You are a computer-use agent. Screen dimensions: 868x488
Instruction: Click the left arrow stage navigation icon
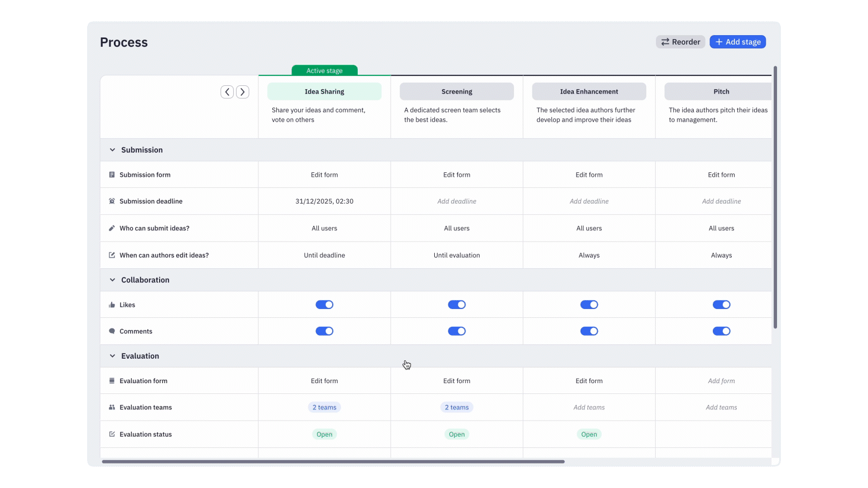(x=227, y=92)
